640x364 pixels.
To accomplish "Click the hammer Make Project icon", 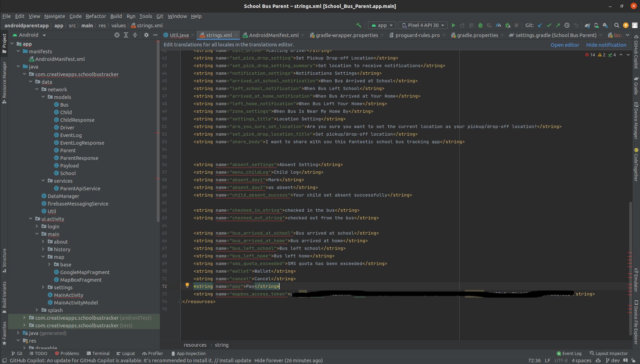I will tap(359, 25).
